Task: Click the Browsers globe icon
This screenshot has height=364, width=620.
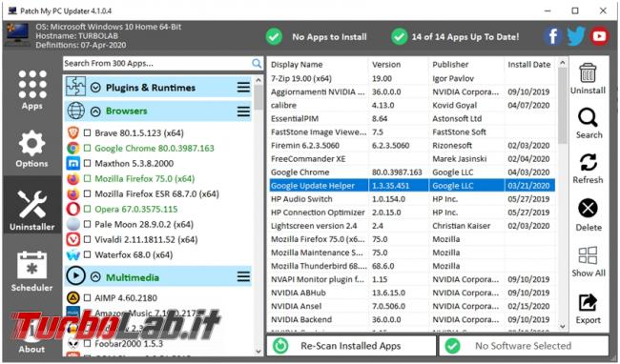Action: click(75, 111)
